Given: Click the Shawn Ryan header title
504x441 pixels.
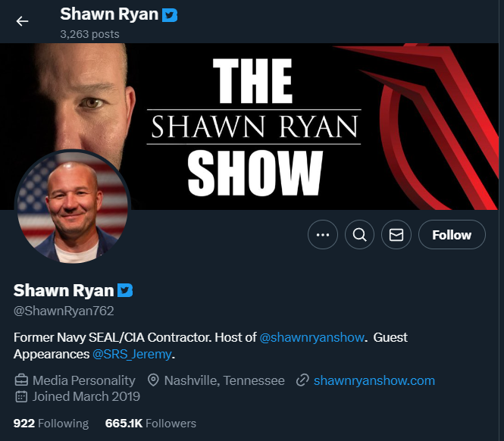Looking at the screenshot, I should 109,14.
